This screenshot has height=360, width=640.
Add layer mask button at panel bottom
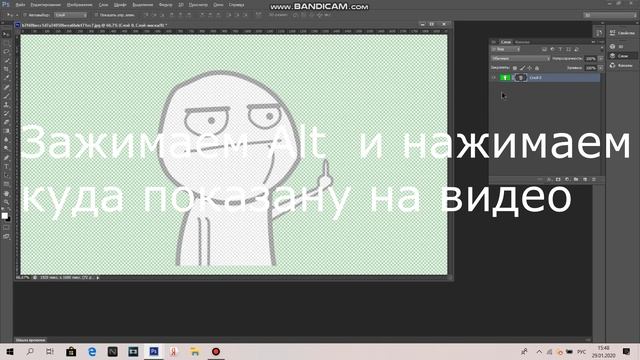coord(558,180)
